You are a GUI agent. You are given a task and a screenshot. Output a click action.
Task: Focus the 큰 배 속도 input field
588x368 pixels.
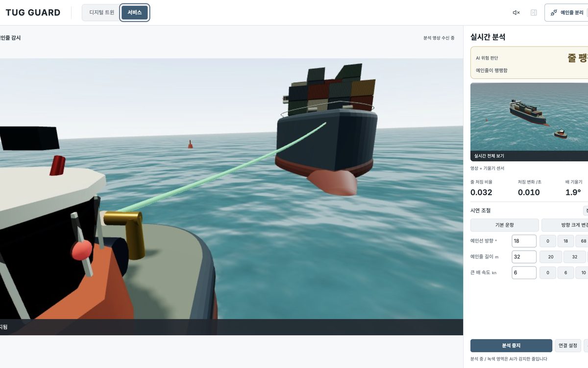[524, 272]
